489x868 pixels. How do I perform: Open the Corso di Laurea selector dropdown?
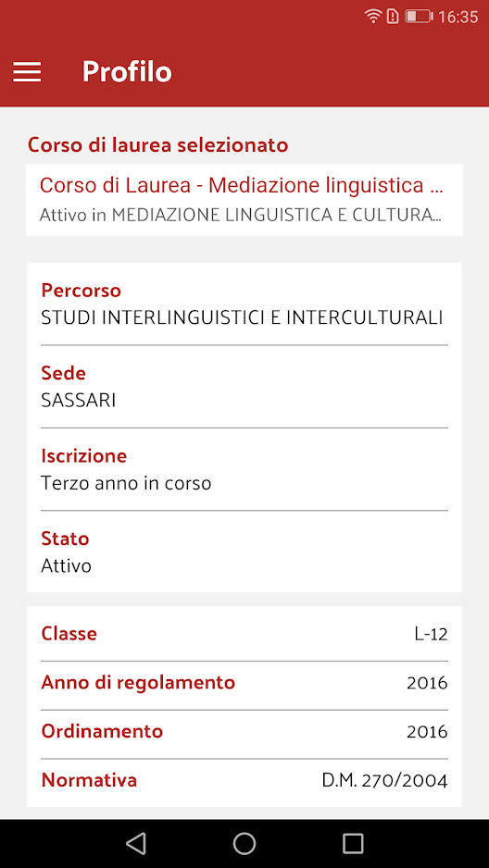pos(244,200)
